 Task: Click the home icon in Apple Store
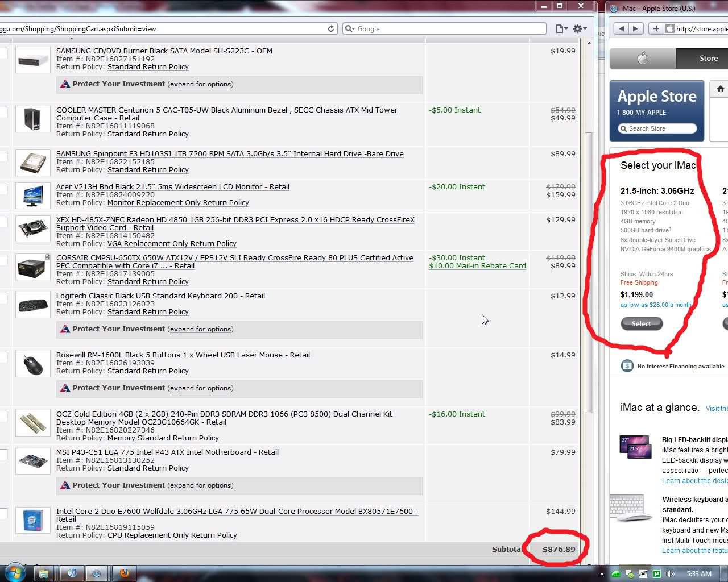(x=720, y=89)
